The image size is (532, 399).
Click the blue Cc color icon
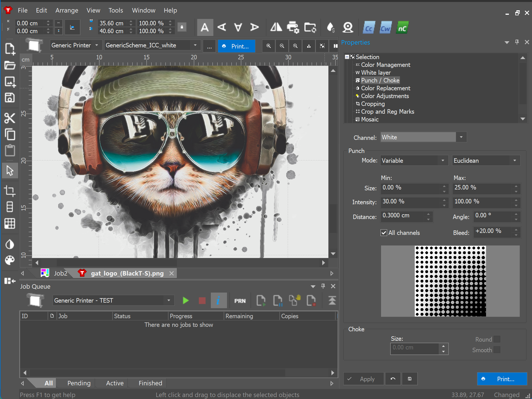click(369, 28)
